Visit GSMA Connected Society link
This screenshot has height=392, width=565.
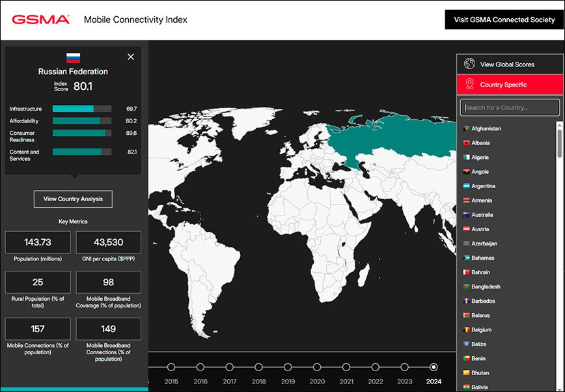pos(504,20)
